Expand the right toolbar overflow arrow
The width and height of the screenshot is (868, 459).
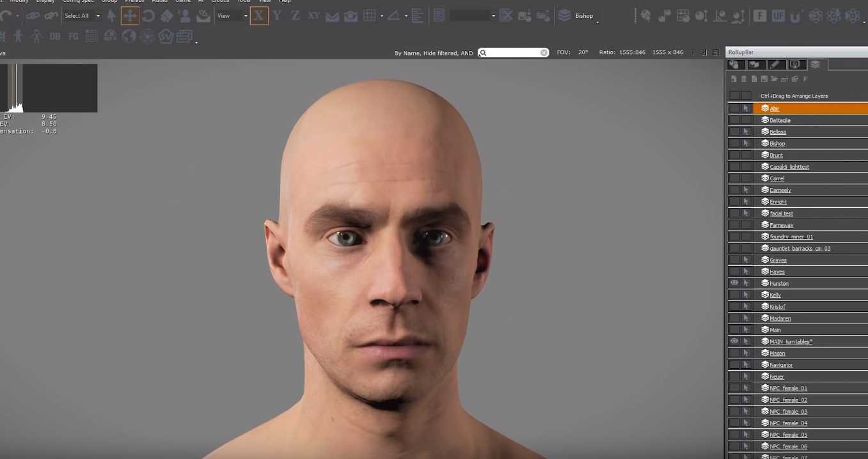tap(865, 22)
